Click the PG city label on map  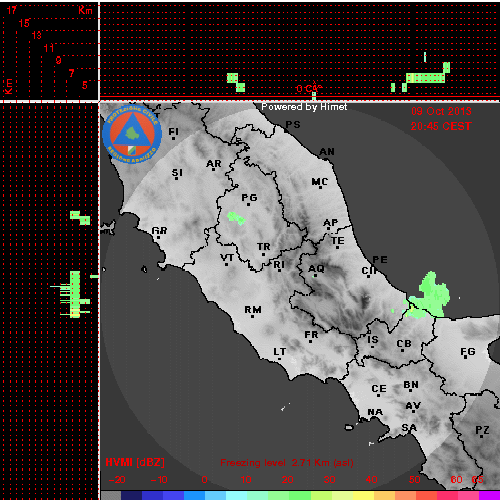click(249, 198)
